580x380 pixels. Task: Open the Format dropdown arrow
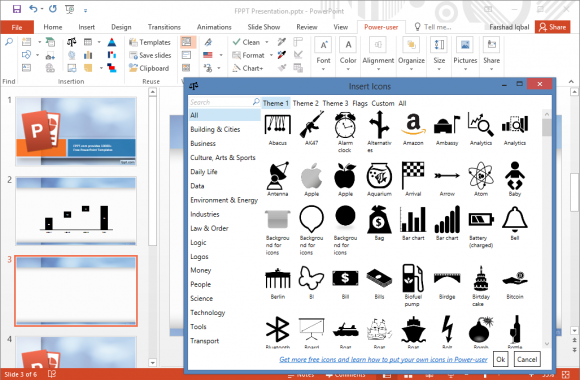(x=271, y=56)
